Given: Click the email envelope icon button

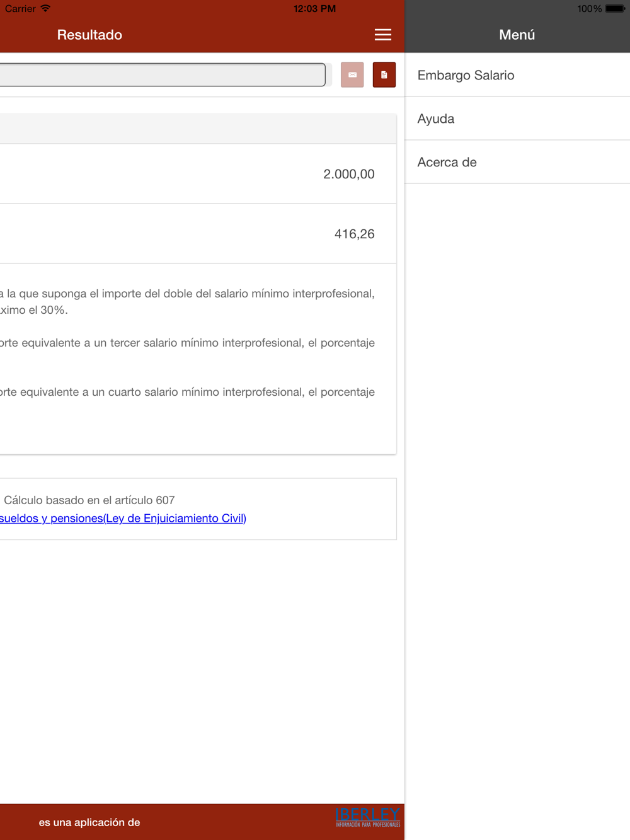Looking at the screenshot, I should tap(352, 75).
